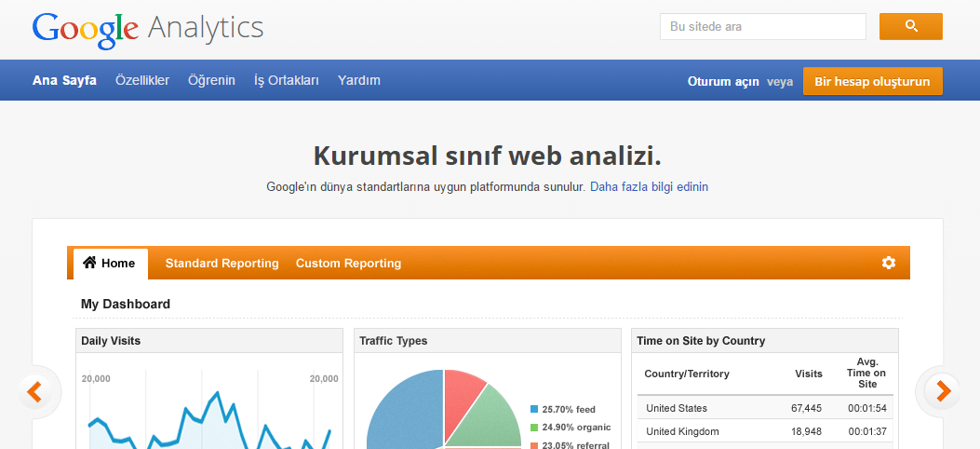This screenshot has width=980, height=449.
Task: Click the Google Analytics logo
Action: [x=147, y=29]
